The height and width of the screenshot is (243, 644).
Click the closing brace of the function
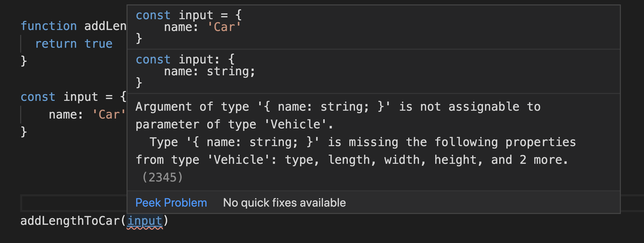click(24, 61)
